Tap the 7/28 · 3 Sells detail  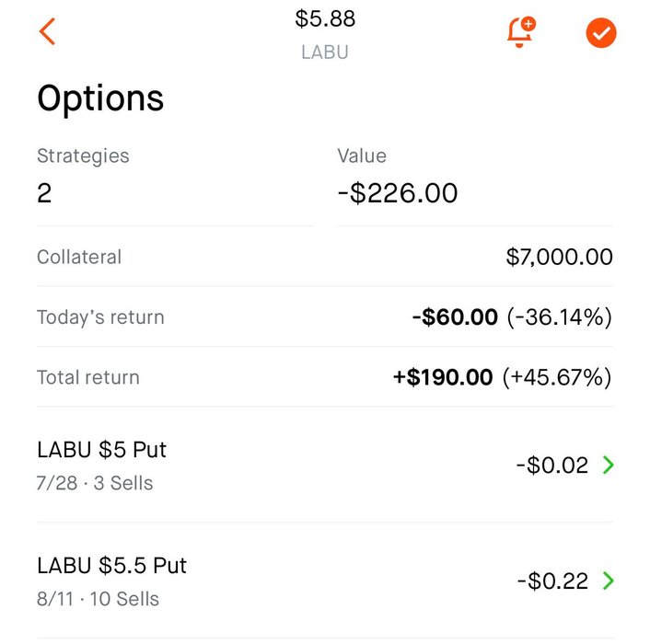pos(95,483)
